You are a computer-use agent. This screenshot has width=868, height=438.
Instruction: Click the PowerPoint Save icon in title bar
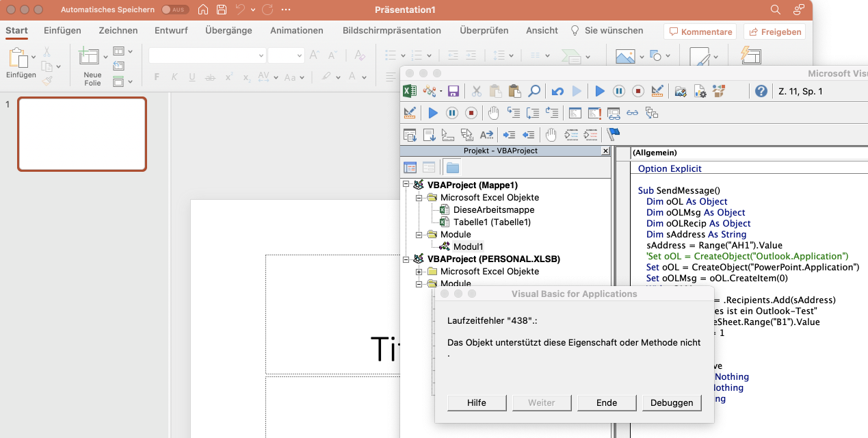tap(222, 10)
